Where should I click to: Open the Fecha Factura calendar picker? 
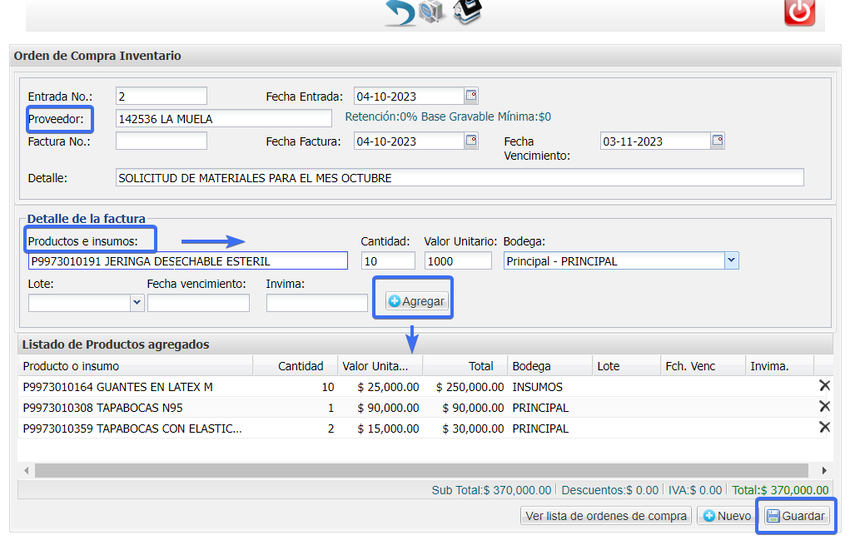tap(471, 140)
